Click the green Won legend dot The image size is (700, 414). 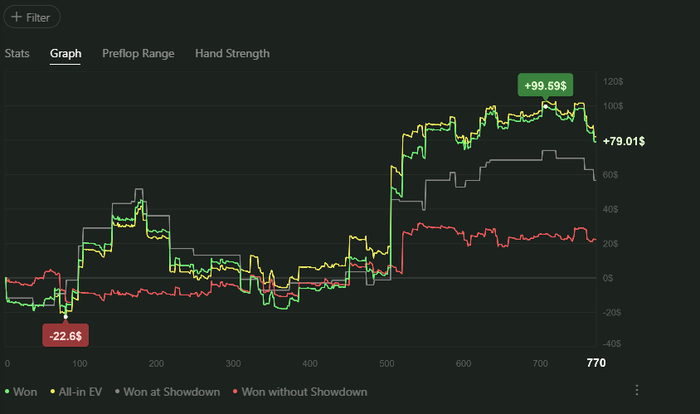pos(7,392)
